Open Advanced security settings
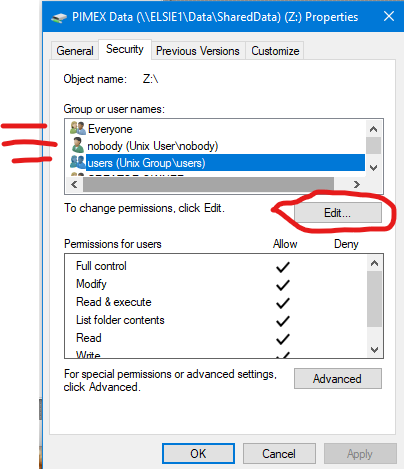The width and height of the screenshot is (404, 469). [338, 378]
